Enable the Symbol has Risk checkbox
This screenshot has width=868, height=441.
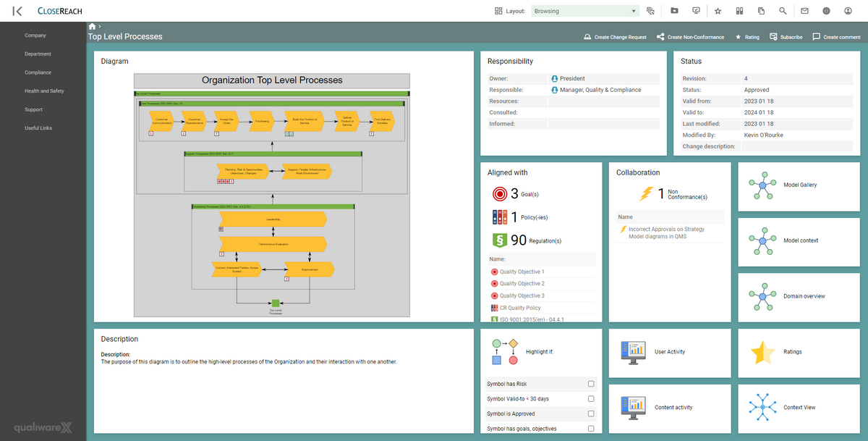point(590,384)
